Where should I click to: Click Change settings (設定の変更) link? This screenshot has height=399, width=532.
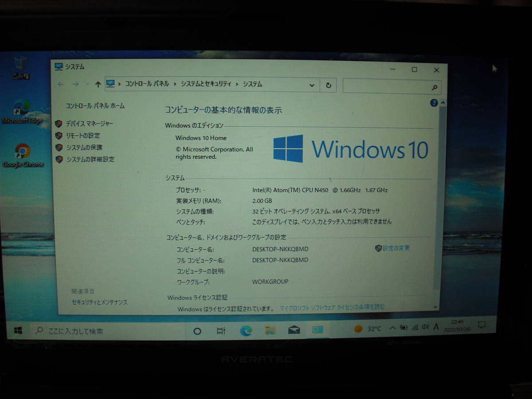coord(396,248)
